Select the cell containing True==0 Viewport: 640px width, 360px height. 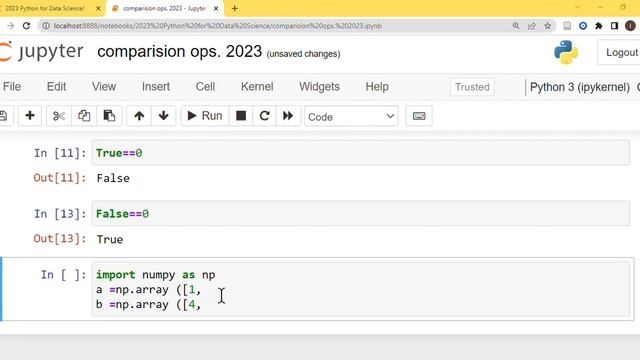tap(361, 153)
